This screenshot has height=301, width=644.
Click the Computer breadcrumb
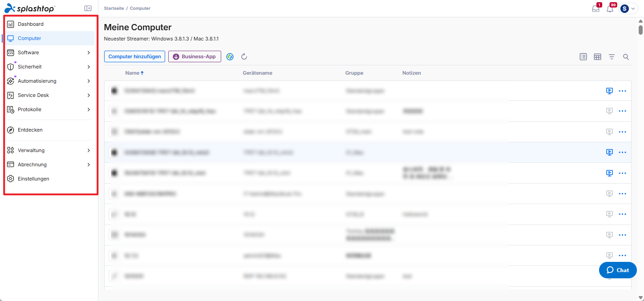pos(140,8)
